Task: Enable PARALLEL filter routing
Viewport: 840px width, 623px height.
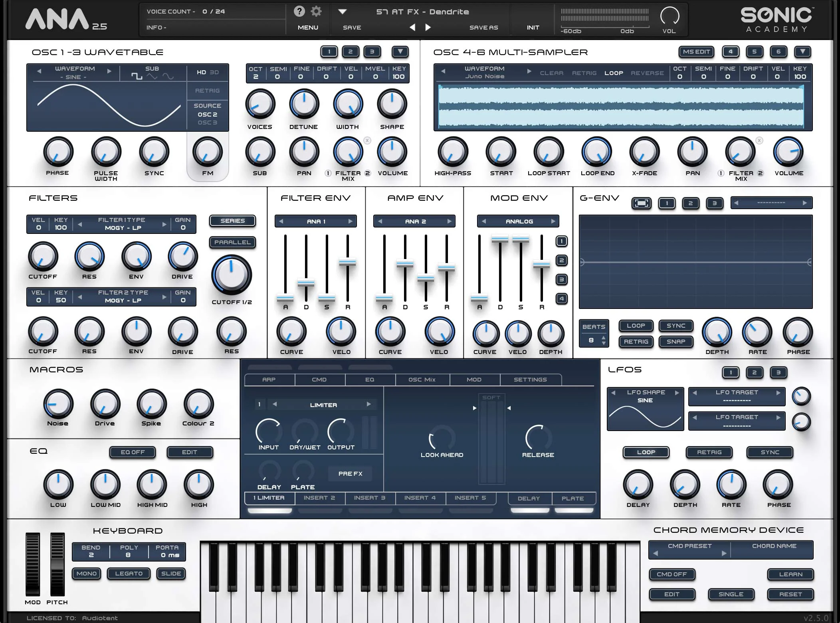Action: click(x=232, y=242)
